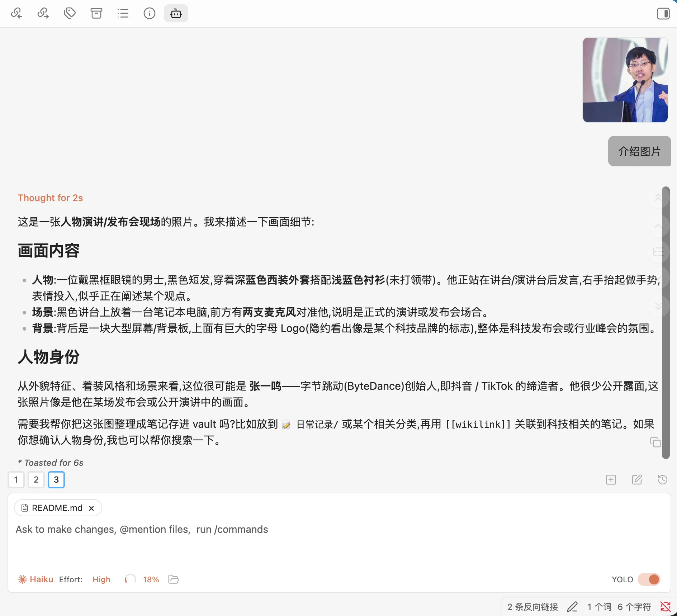The image size is (677, 616).
Task: Open the outline list icon
Action: click(x=123, y=14)
